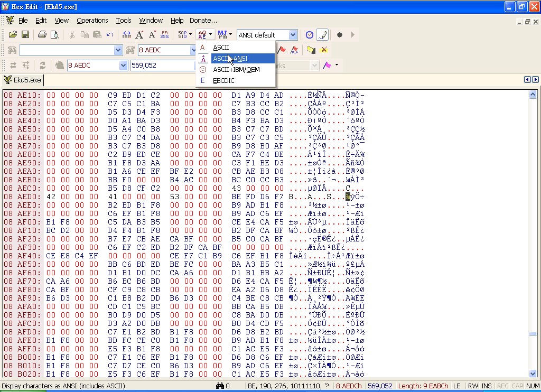This screenshot has width=541, height=392.
Task: Open the Window menu
Action: [151, 21]
